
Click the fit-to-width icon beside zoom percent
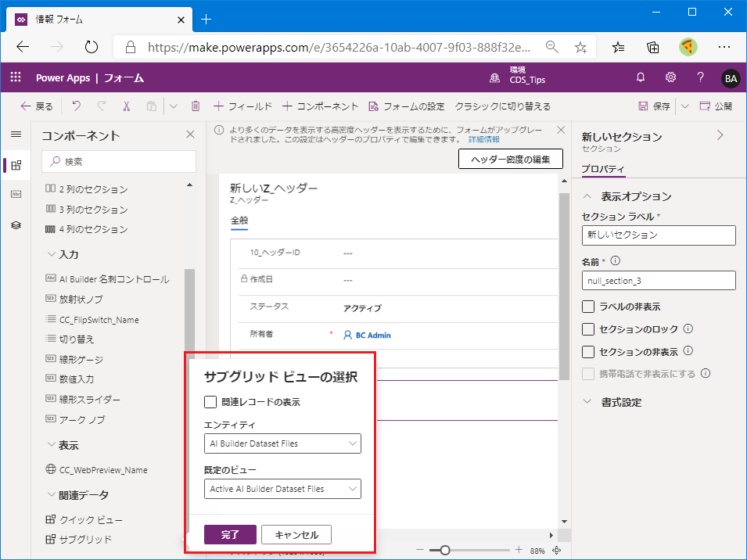556,551
